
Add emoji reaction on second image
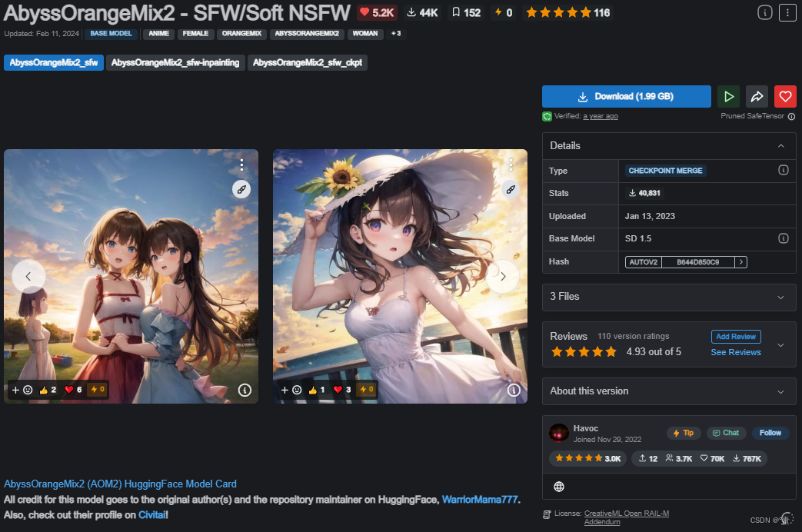(x=291, y=390)
